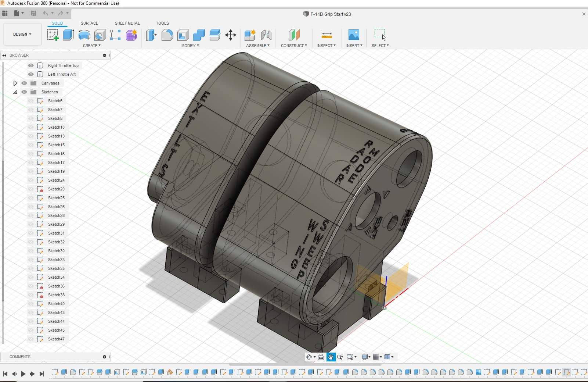
Task: Open the ASSEMBLE dropdown menu
Action: coord(257,46)
